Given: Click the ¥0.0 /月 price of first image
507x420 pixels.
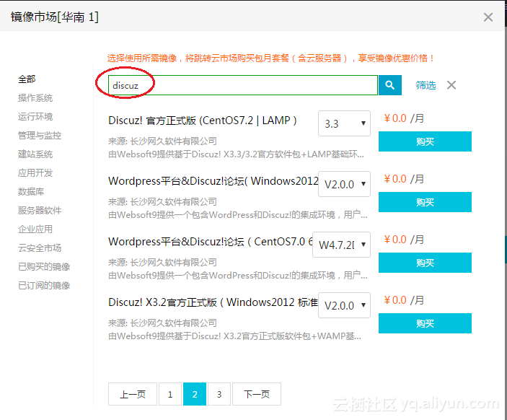Looking at the screenshot, I should [404, 118].
